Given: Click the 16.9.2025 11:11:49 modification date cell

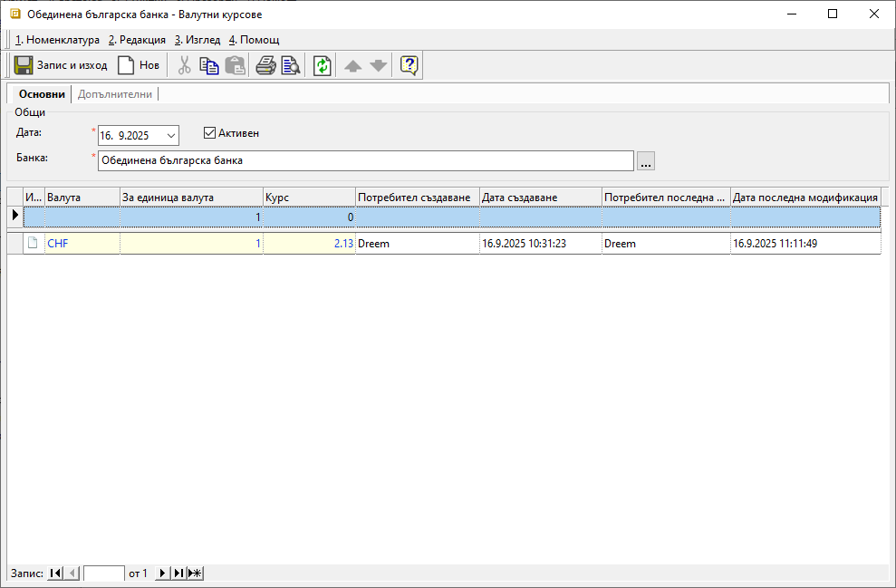Looking at the screenshot, I should point(805,244).
